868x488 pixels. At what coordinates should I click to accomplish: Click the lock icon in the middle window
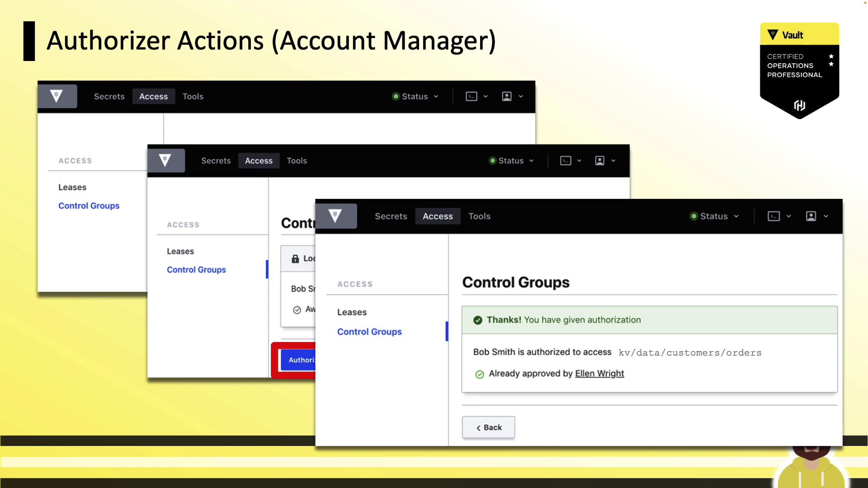coord(295,258)
